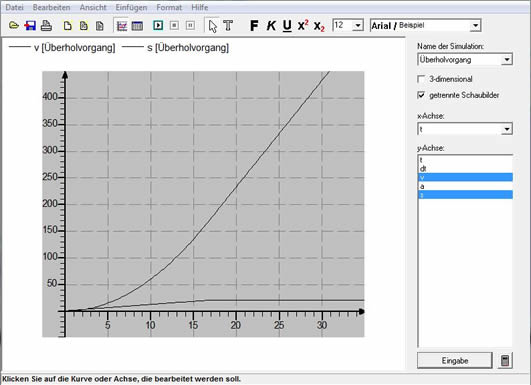
Task: Open the calculator icon next to Eingabe
Action: coord(505,360)
